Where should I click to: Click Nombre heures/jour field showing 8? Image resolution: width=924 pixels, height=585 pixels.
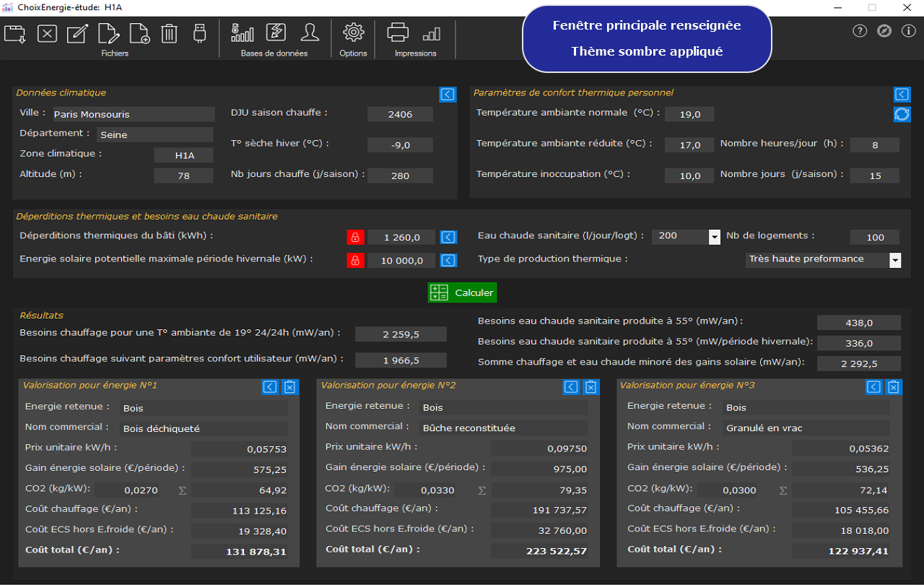pos(875,145)
